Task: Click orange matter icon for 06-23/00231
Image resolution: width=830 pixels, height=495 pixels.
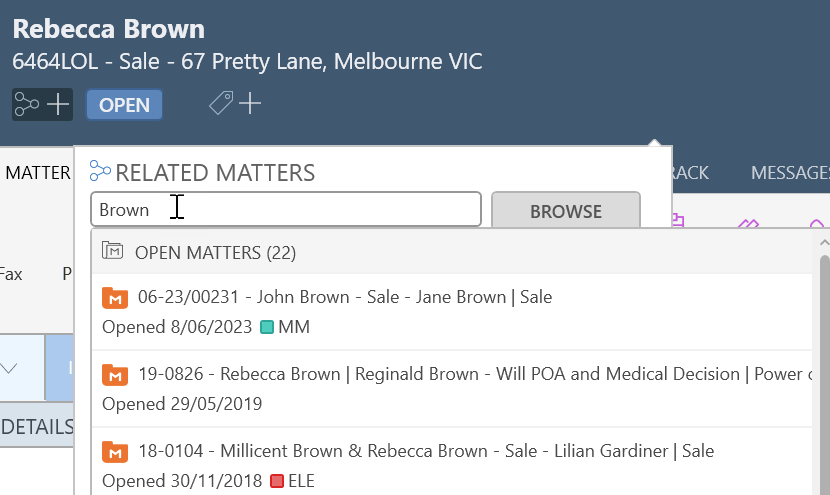Action: click(115, 298)
